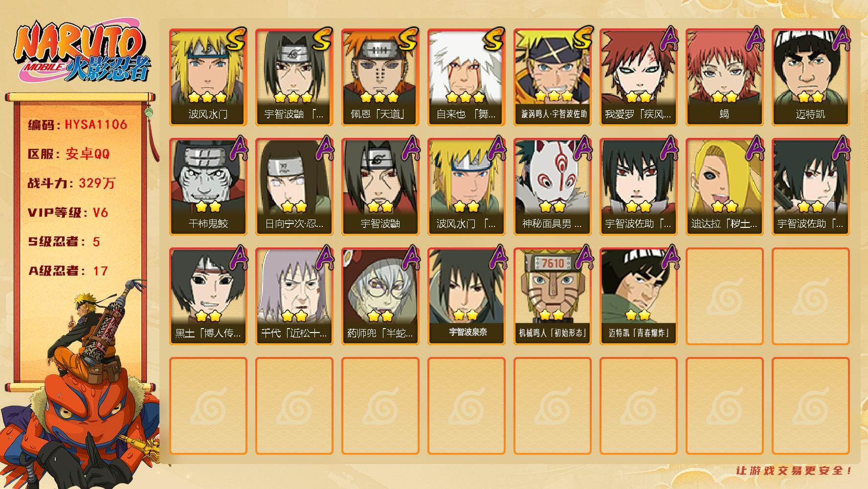Open the 机械鸣人「初始形态」 card

[553, 296]
